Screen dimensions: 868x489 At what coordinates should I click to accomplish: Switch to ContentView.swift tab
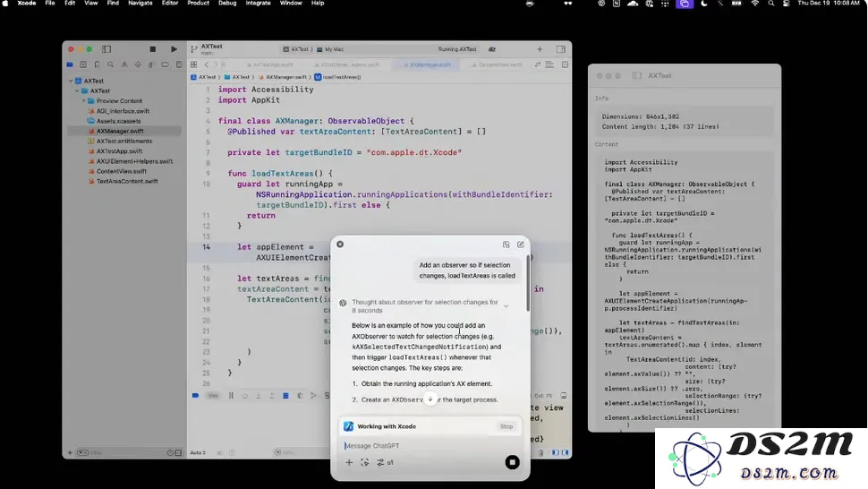tap(497, 64)
